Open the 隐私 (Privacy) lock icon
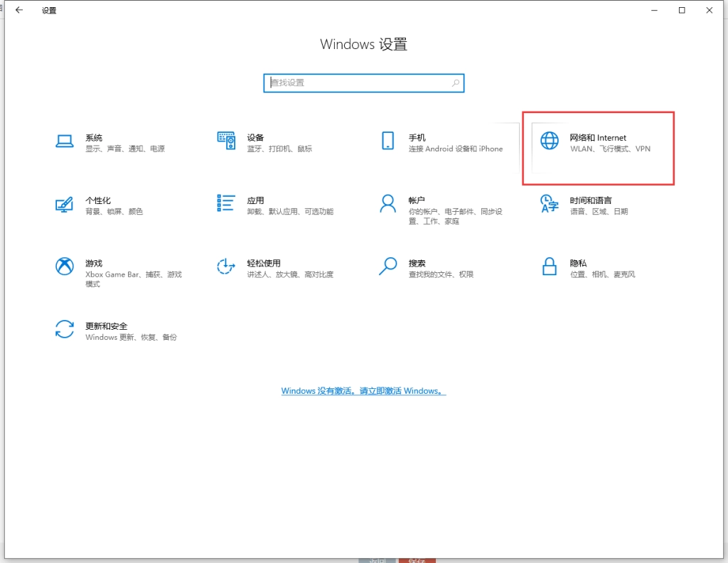This screenshot has width=728, height=563. (550, 267)
